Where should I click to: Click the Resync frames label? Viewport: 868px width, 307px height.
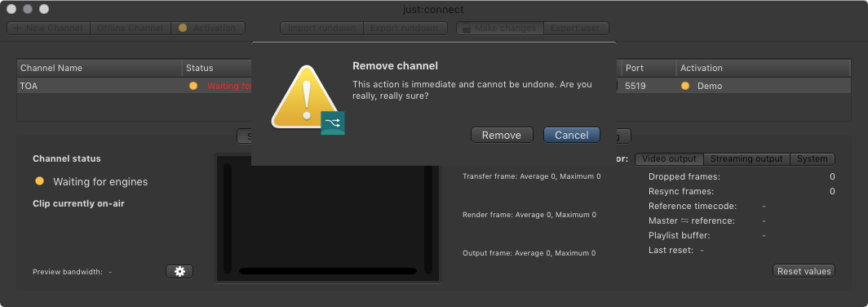point(681,192)
